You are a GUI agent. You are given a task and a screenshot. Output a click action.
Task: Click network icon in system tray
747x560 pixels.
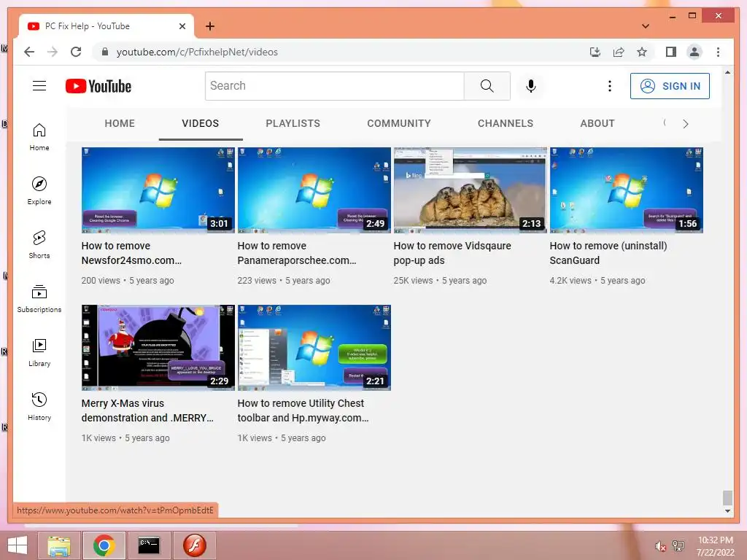678,545
